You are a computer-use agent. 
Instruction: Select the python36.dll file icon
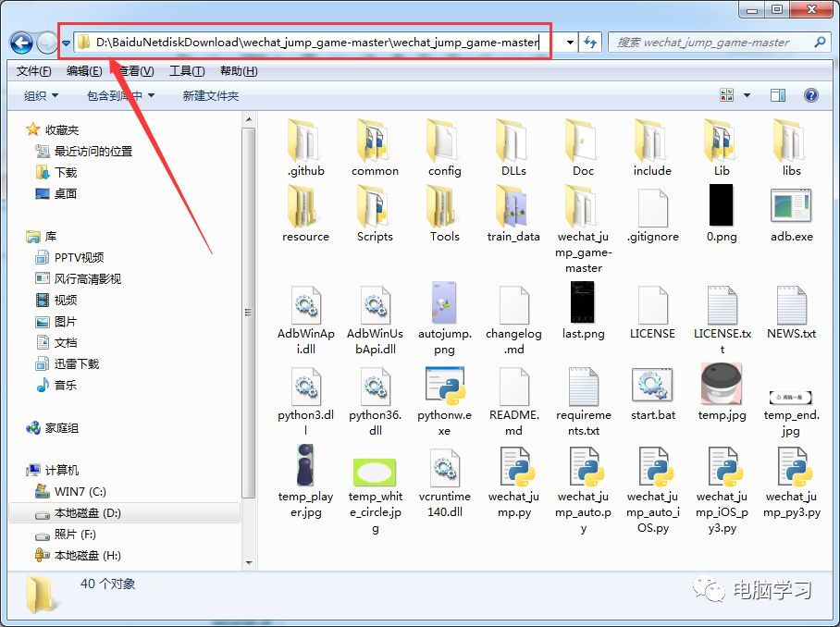coord(375,386)
